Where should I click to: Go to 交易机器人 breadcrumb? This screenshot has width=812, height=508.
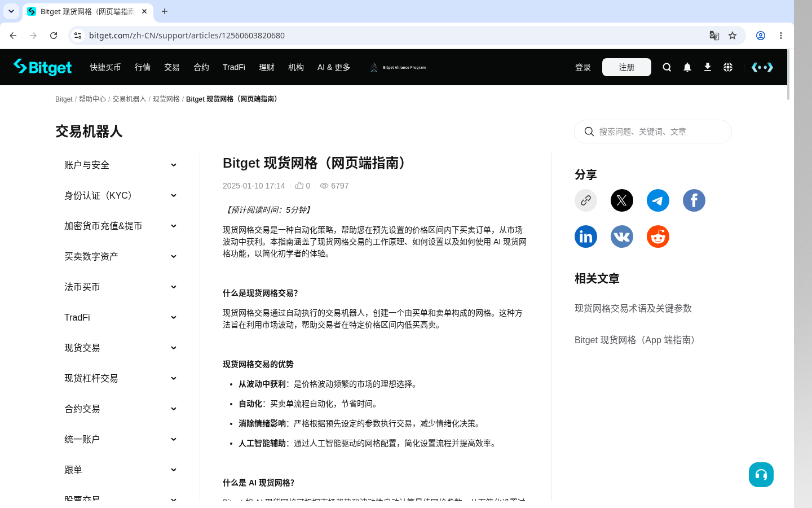tap(129, 99)
